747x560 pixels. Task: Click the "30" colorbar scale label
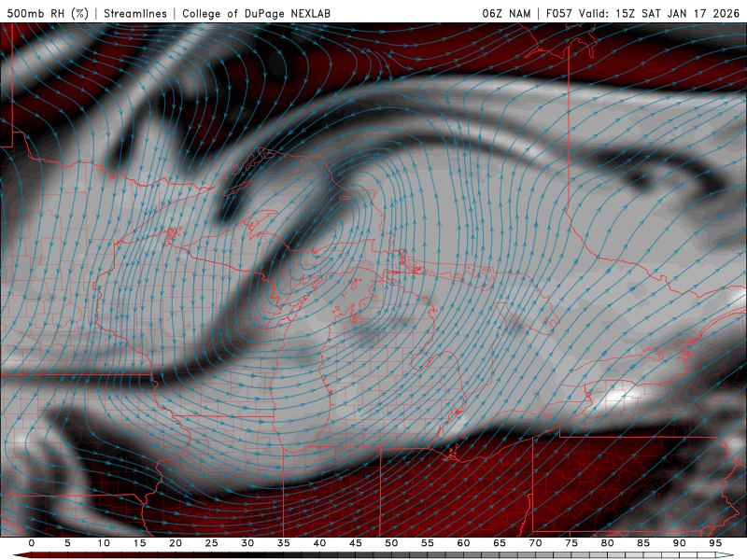(x=247, y=543)
